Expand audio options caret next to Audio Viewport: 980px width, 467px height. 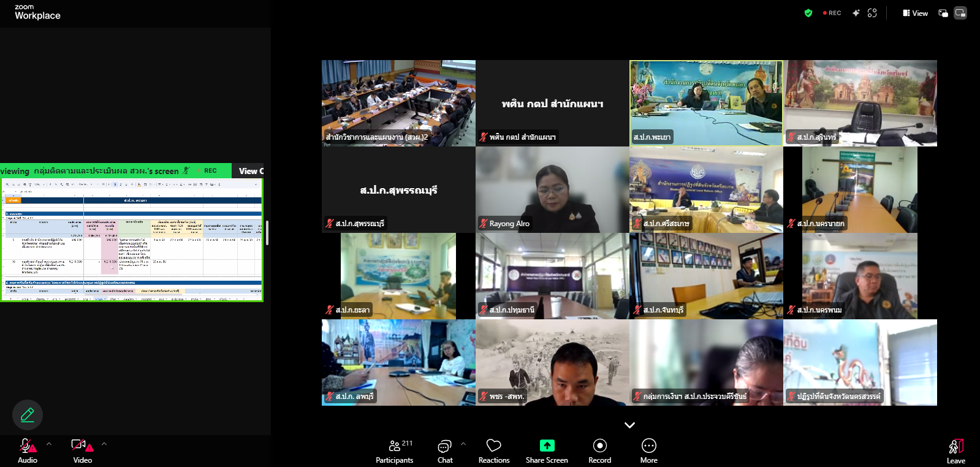[49, 444]
